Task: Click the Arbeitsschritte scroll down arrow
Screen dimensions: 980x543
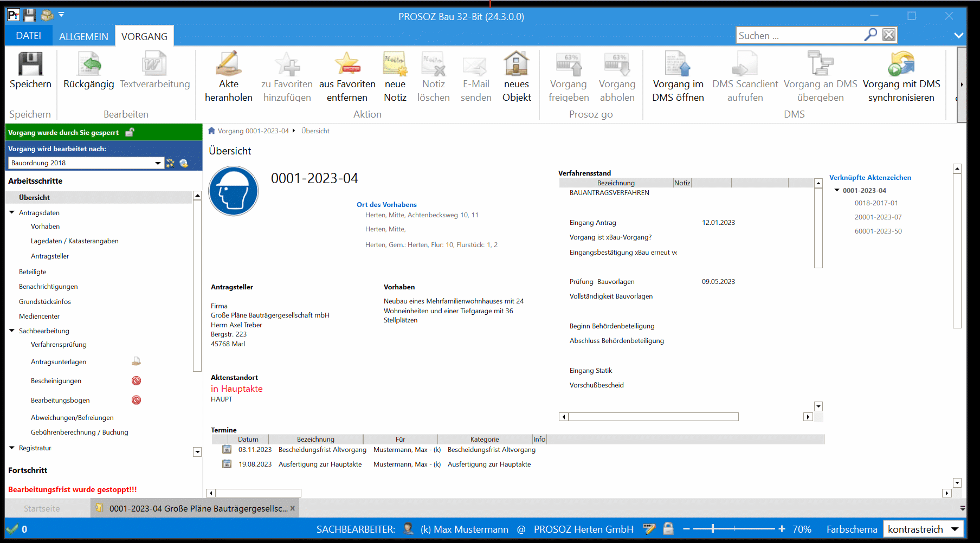Action: 197,452
